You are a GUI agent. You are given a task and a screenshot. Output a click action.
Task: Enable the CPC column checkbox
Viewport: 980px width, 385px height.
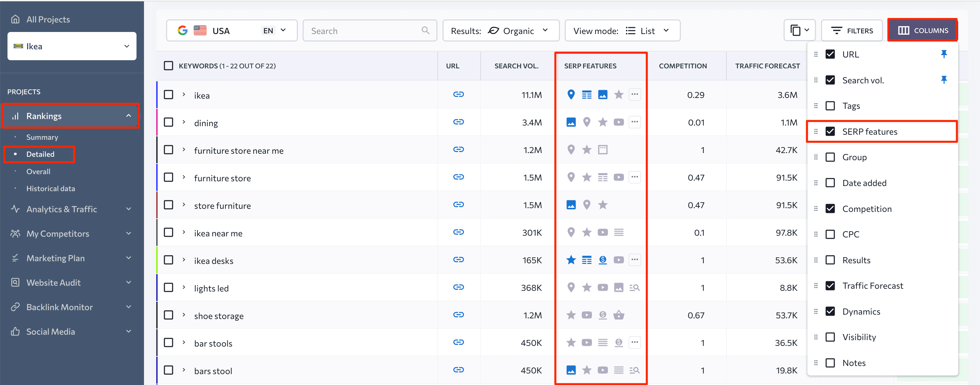[830, 234]
